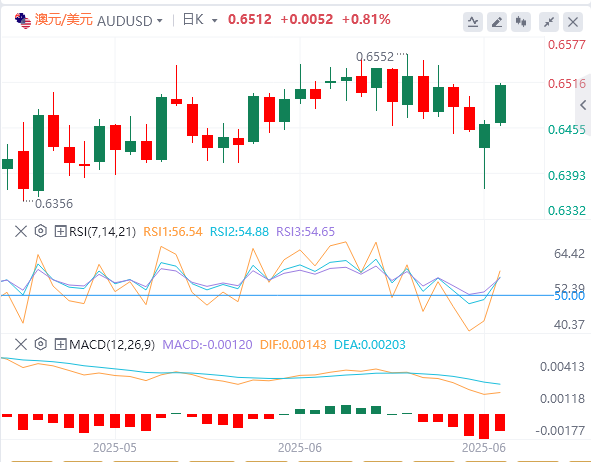This screenshot has height=462, width=591.
Task: Add indicator via MACD plus icon
Action: [x=60, y=344]
